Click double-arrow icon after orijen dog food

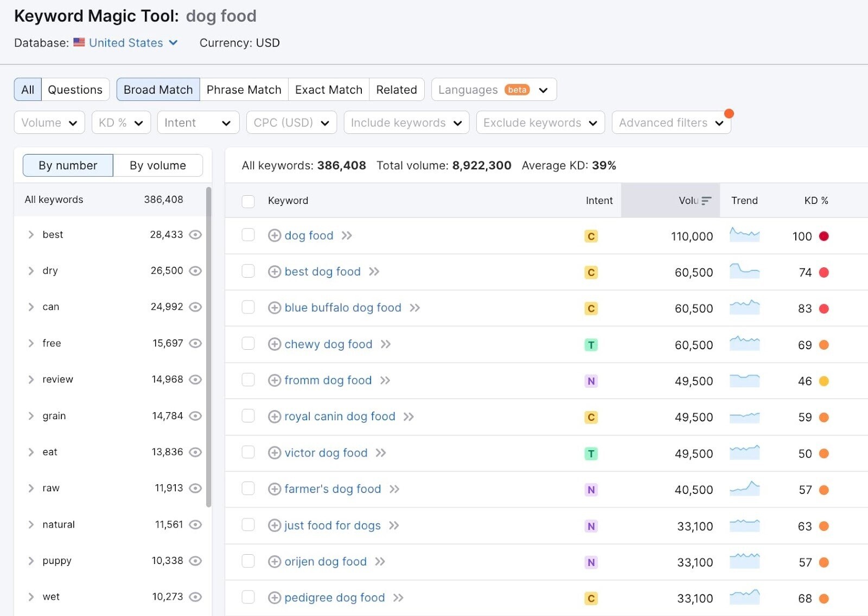[380, 562]
